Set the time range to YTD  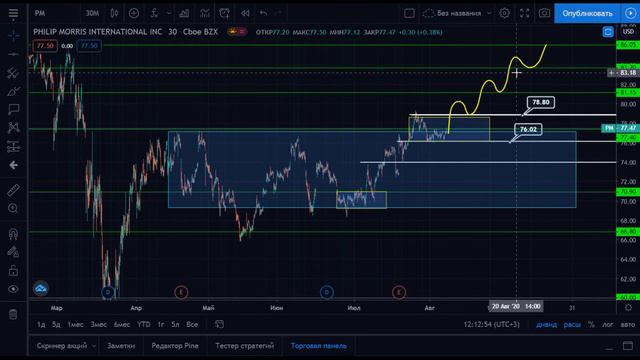[144, 324]
